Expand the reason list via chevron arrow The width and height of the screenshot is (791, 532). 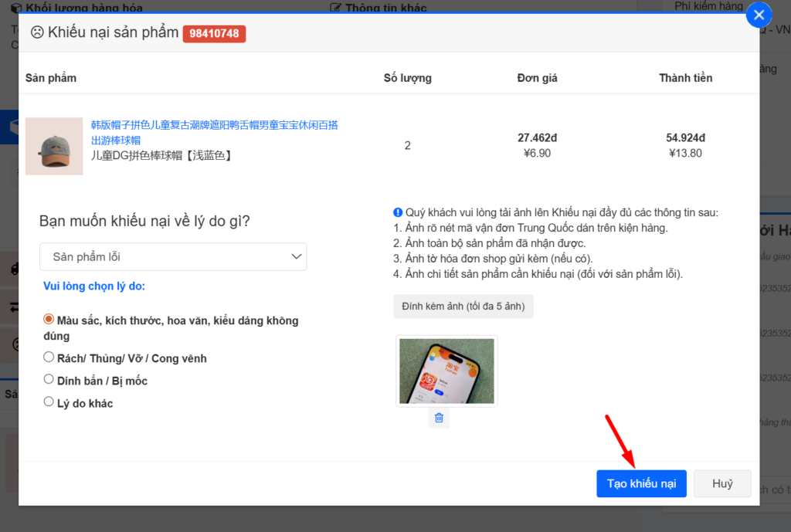tap(295, 256)
